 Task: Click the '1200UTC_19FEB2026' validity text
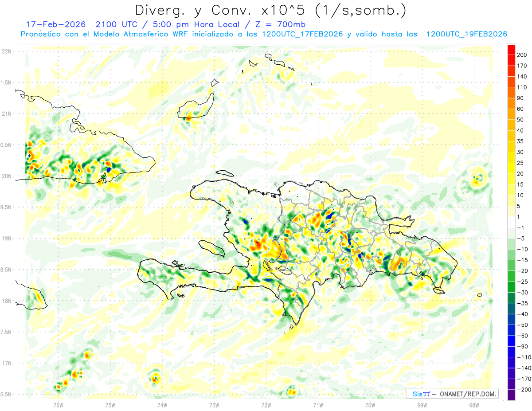click(x=466, y=34)
